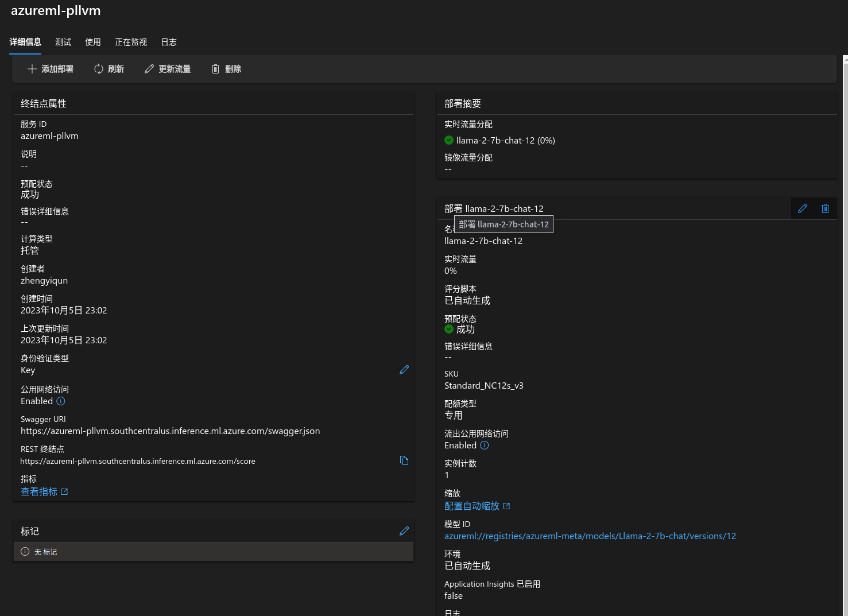Click the info icon next to 公用网络访问 Enabled

(61, 401)
